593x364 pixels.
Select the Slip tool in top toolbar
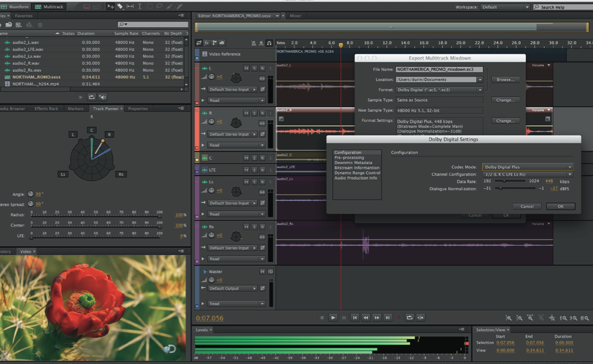pos(130,7)
